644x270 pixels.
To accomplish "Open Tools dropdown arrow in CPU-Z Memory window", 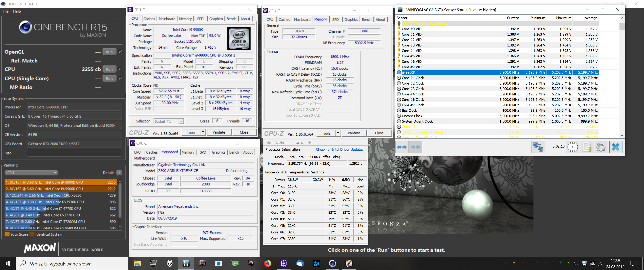I will tap(338, 133).
